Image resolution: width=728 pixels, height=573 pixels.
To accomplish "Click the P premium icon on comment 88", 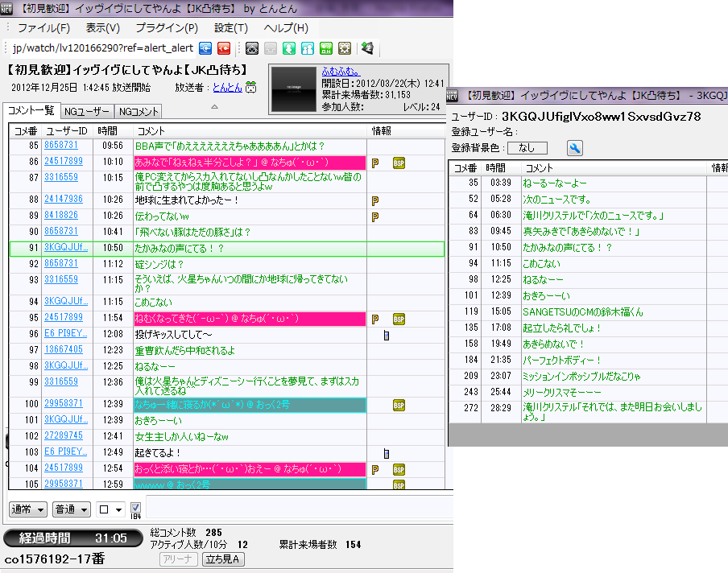I will tap(375, 201).
